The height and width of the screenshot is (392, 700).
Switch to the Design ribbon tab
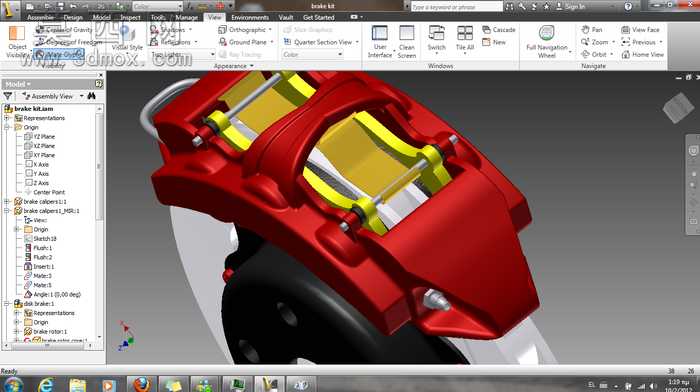(x=73, y=17)
